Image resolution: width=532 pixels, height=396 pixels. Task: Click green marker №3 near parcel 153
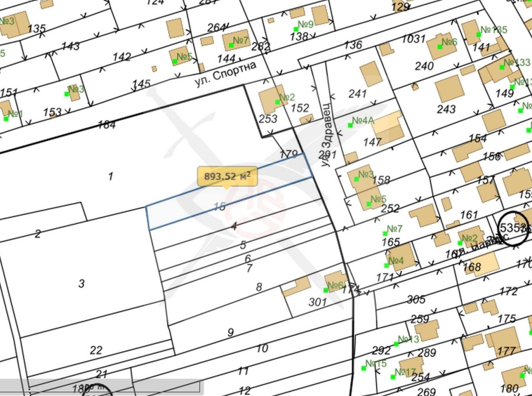pyautogui.click(x=67, y=94)
